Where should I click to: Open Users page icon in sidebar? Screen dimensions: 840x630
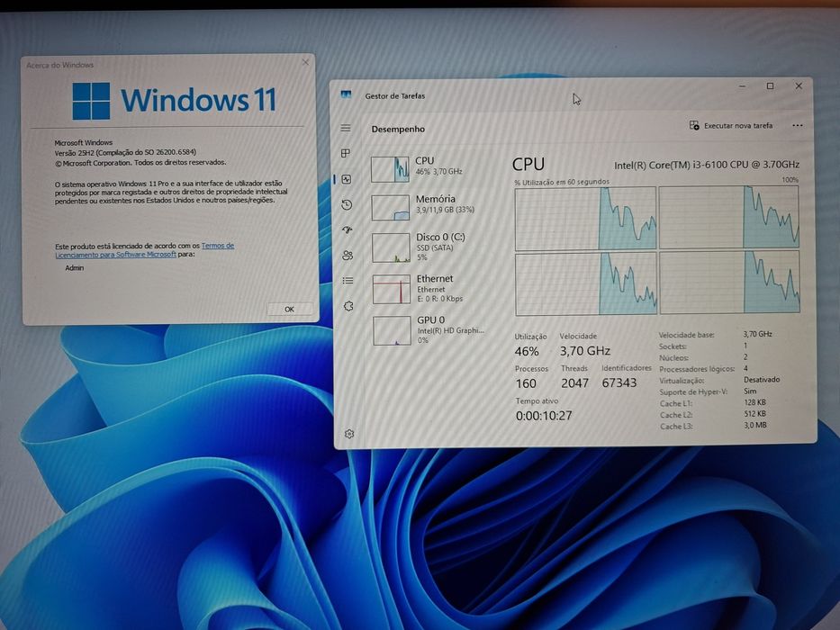tap(348, 255)
